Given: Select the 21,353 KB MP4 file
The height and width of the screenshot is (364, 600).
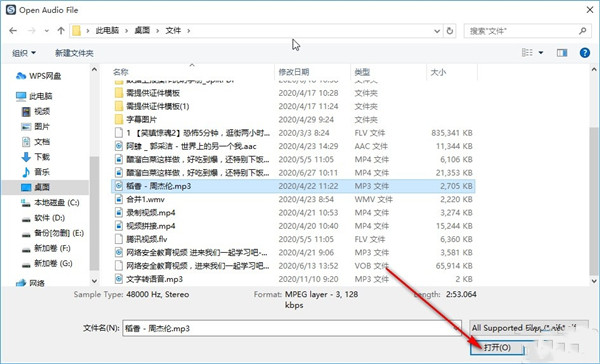Looking at the screenshot, I should coord(293,173).
